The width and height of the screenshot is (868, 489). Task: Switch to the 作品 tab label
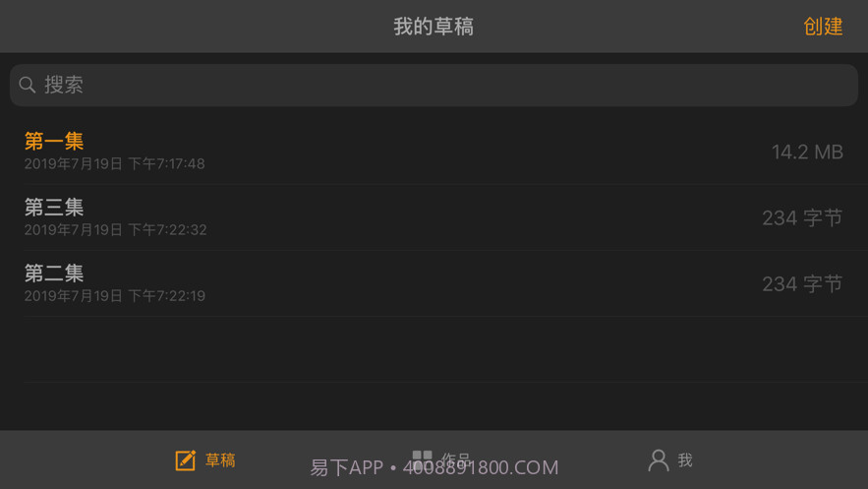click(456, 458)
